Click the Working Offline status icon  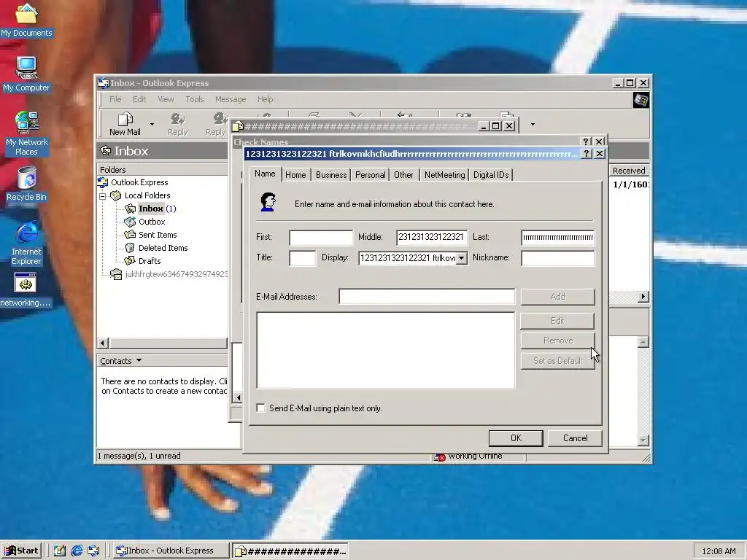pos(439,456)
